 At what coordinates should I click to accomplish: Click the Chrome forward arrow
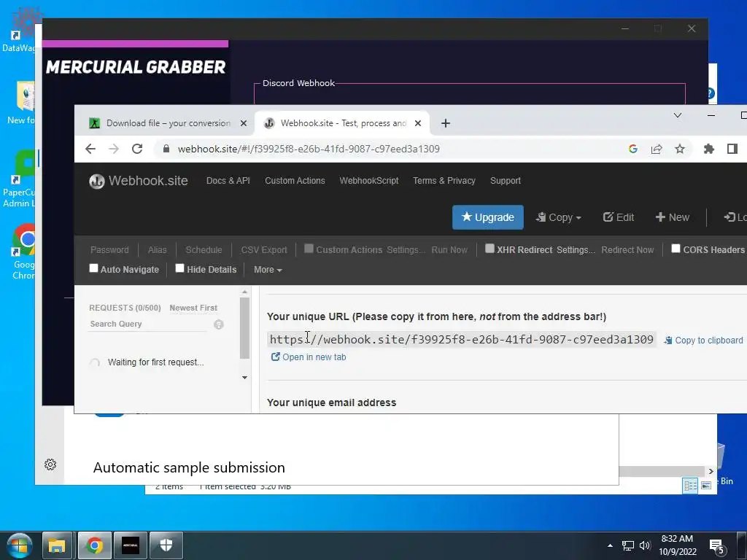(114, 149)
